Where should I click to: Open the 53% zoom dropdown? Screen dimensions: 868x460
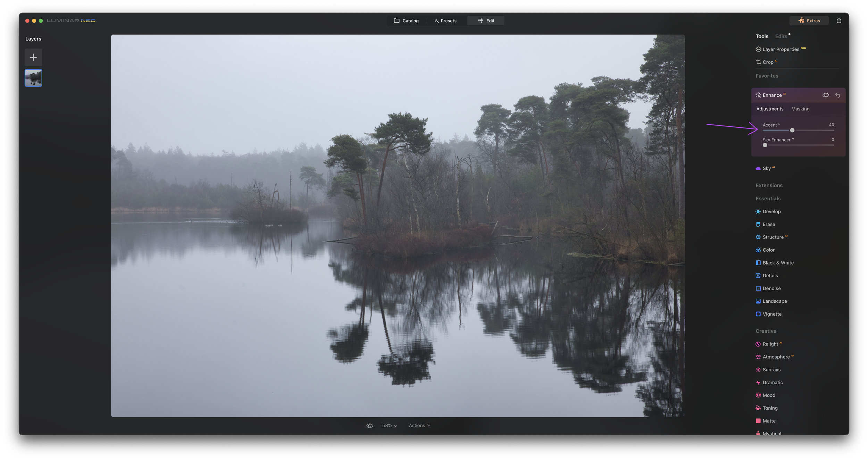point(389,426)
